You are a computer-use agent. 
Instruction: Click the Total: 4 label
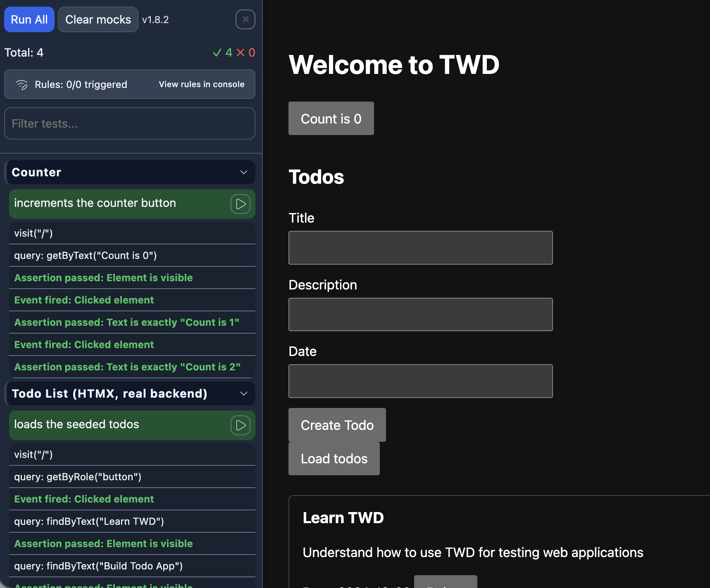24,52
